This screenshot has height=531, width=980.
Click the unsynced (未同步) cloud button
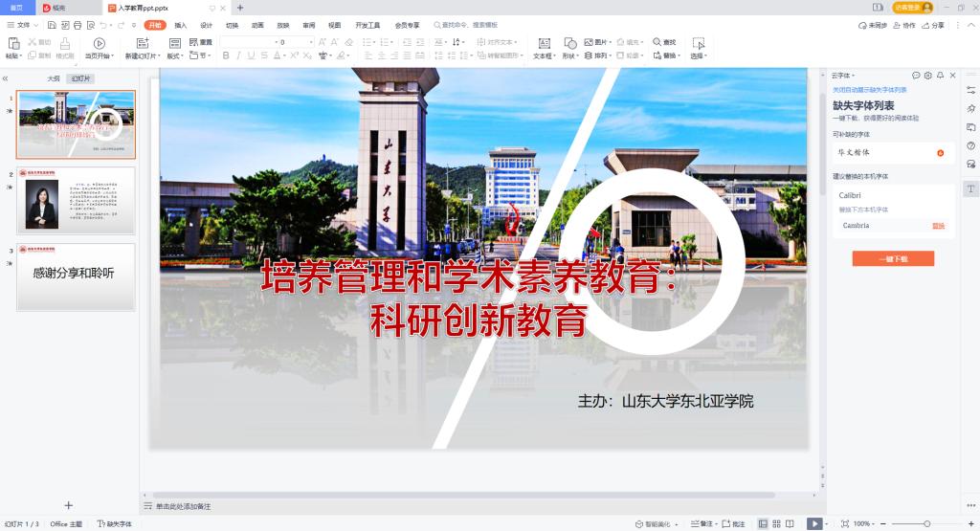[872, 25]
